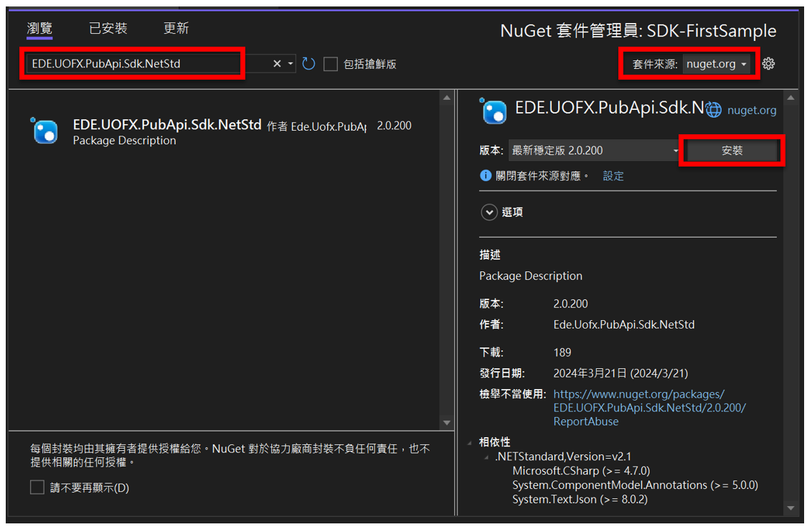
Task: Click the 描述 heading in details pane
Action: tap(490, 255)
